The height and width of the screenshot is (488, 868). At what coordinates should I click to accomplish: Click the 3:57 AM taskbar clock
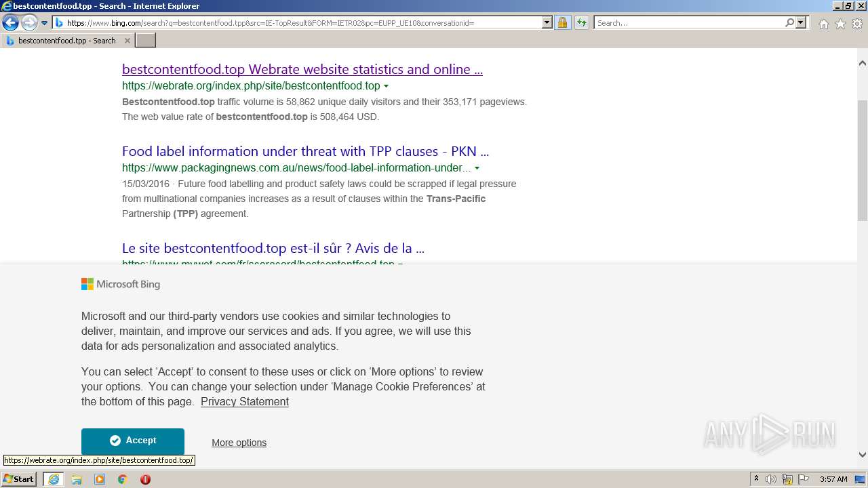tap(833, 479)
